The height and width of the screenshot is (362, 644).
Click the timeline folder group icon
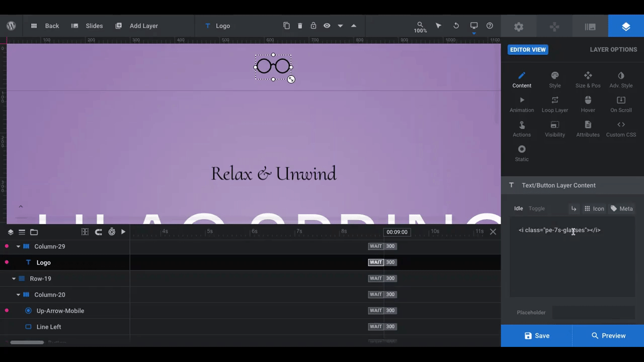34,232
